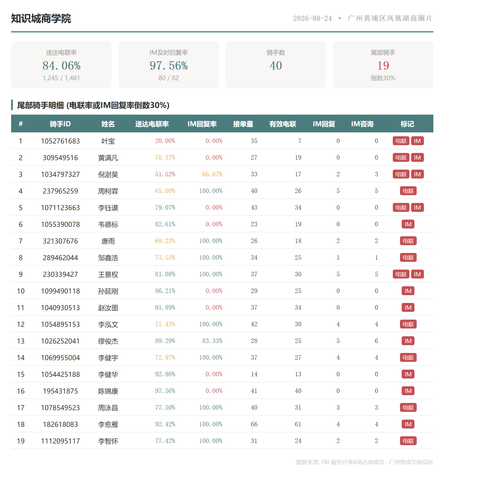Click the 有效电联 value 61 in row 18
Image resolution: width=500 pixels, height=477 pixels.
pos(298,424)
